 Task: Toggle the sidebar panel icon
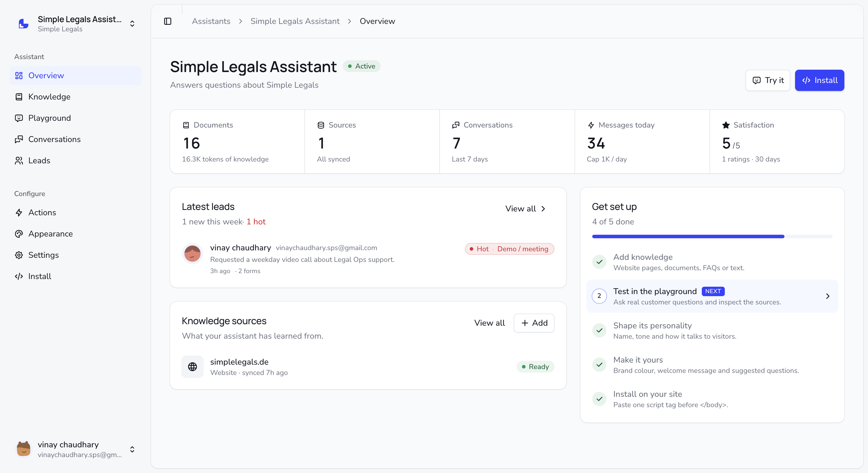[167, 21]
